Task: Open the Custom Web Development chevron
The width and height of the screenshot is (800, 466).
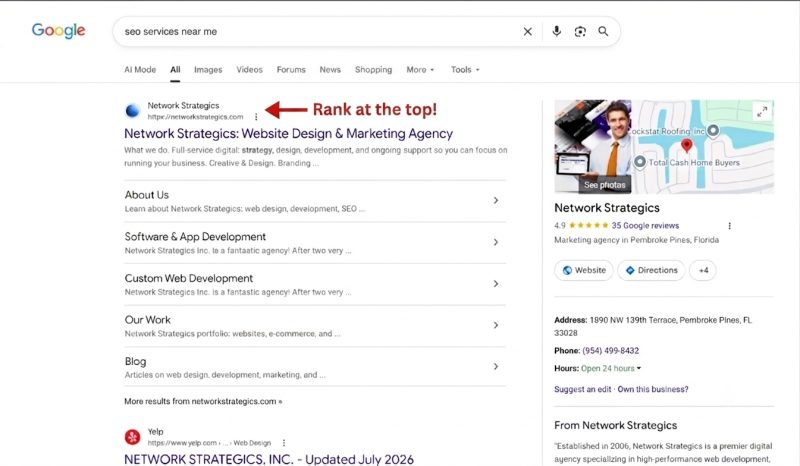Action: tap(496, 284)
